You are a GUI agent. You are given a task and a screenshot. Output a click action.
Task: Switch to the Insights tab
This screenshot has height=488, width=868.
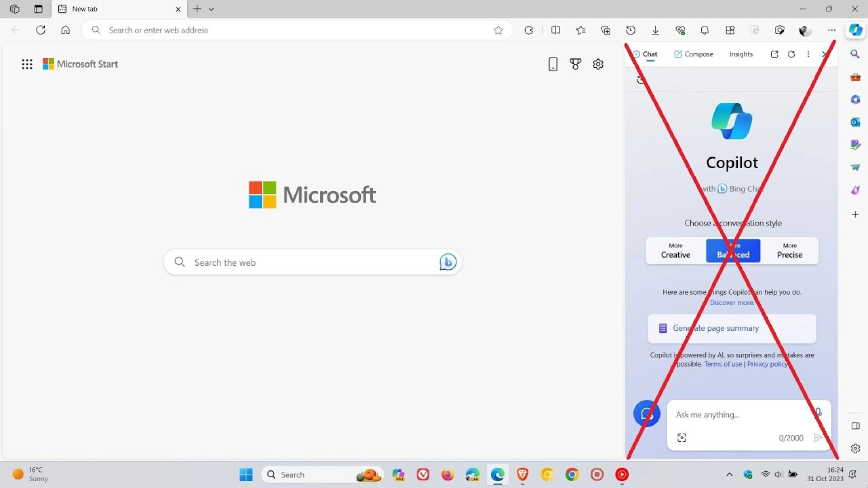click(741, 54)
